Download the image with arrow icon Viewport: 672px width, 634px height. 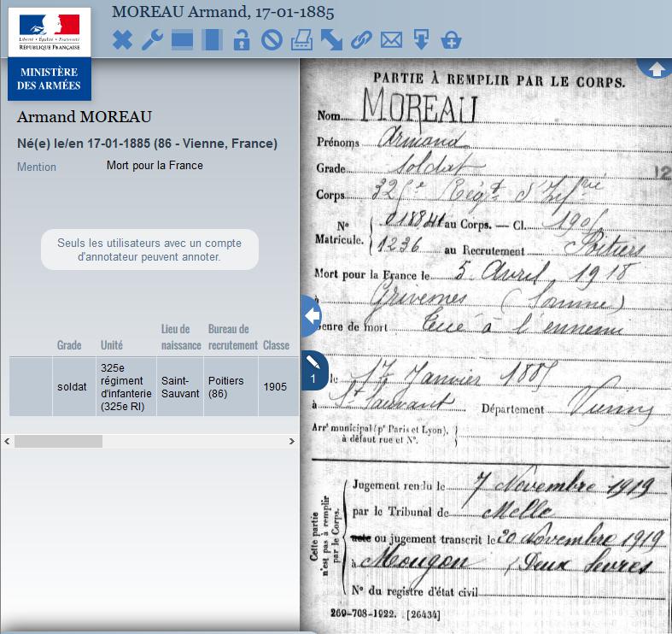[421, 40]
